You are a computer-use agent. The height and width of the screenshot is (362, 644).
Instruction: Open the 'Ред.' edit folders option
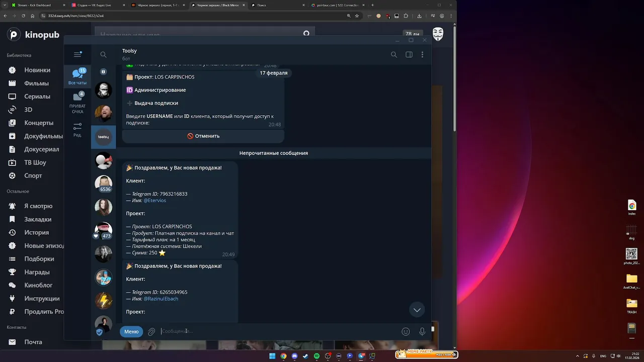click(x=77, y=130)
